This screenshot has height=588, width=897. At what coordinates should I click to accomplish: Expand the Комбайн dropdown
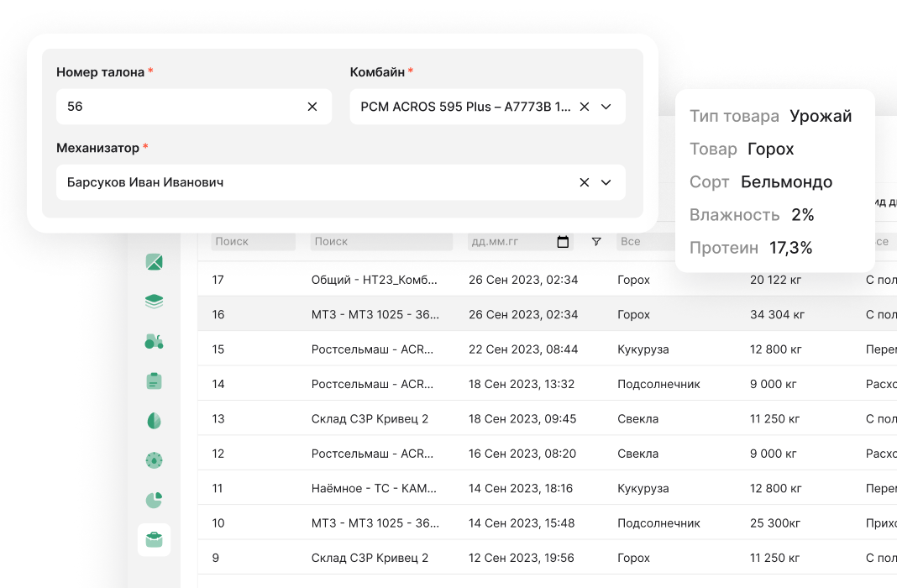click(x=606, y=107)
